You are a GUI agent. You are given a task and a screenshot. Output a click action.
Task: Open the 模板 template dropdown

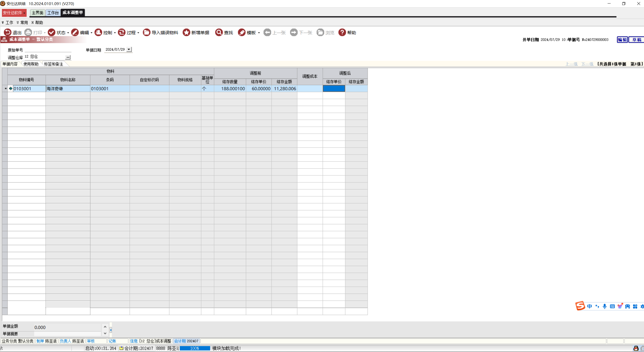click(259, 33)
